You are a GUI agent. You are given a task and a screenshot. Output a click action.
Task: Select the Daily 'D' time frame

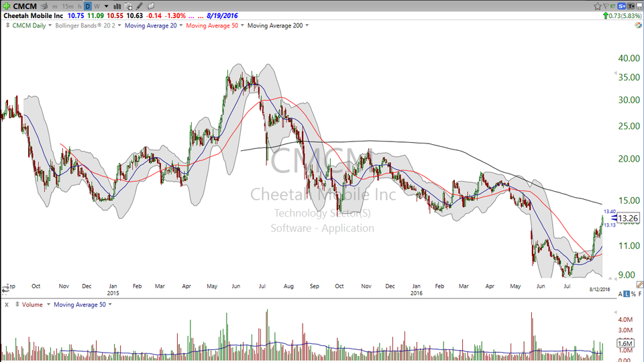pyautogui.click(x=87, y=6)
